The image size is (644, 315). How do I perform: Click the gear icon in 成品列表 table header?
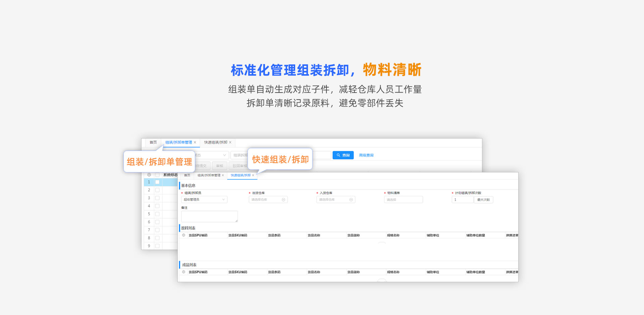[183, 272]
